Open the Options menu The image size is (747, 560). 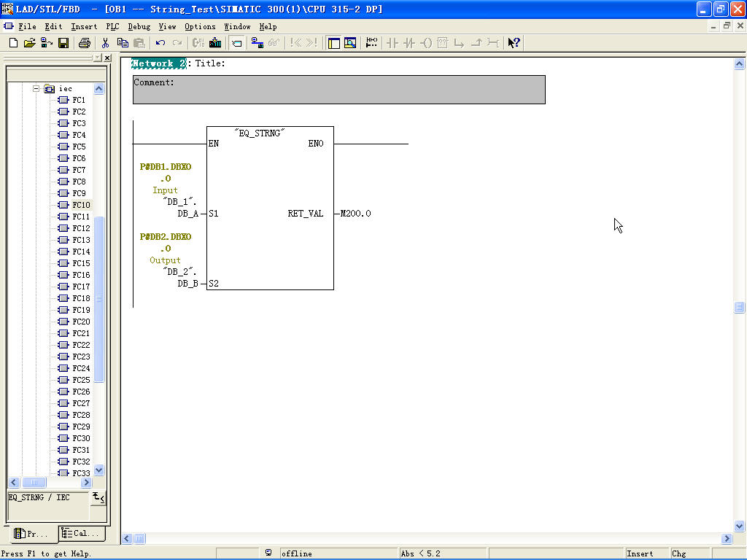(x=200, y=27)
